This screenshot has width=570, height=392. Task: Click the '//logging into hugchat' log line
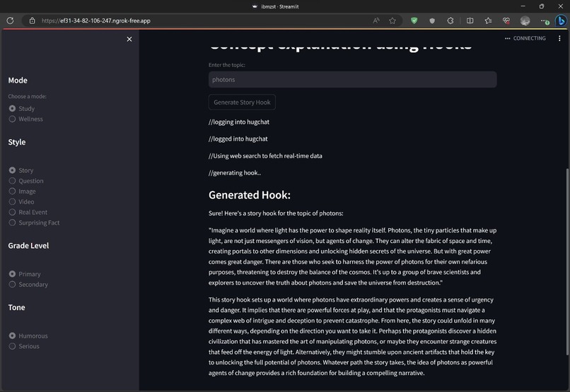pos(239,122)
